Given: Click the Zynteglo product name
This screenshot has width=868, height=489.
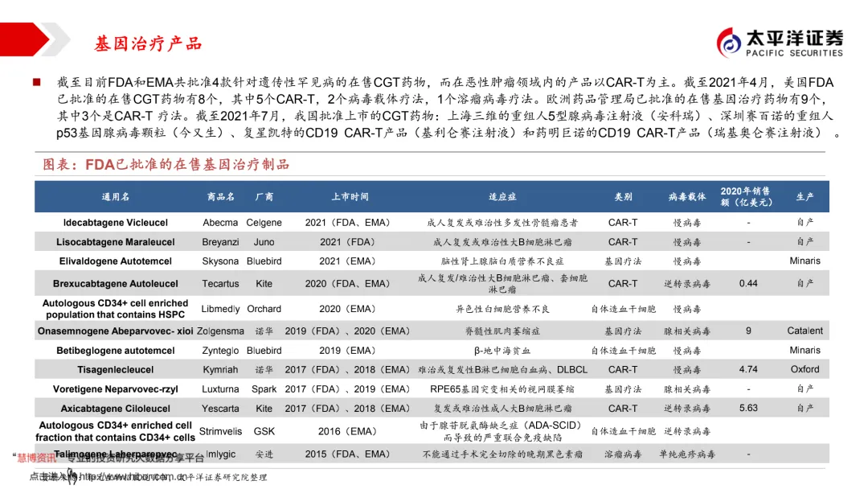Looking at the screenshot, I should pos(220,351).
